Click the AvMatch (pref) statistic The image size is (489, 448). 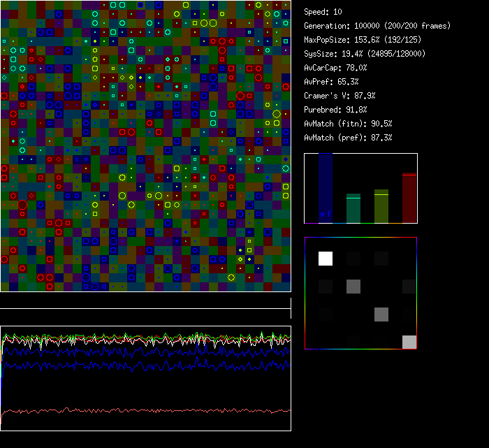[x=348, y=138]
